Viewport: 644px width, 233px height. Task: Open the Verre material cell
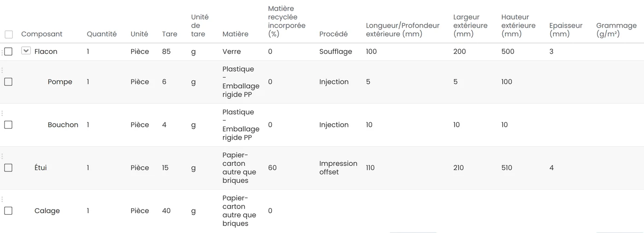[231, 51]
